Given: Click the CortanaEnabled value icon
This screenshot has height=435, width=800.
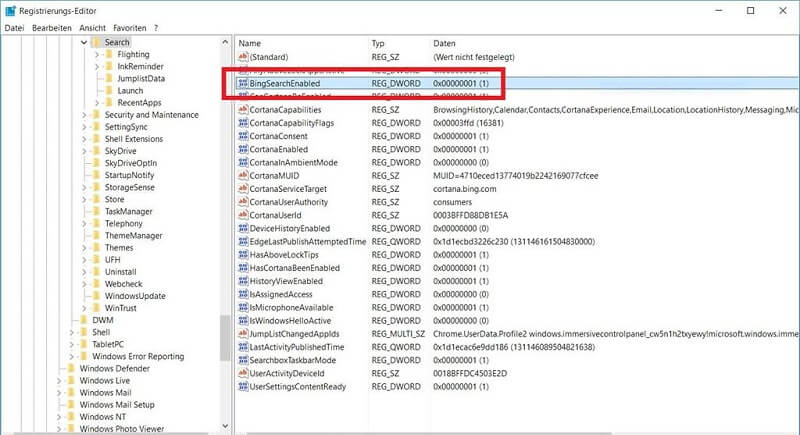Looking at the screenshot, I should [x=243, y=149].
